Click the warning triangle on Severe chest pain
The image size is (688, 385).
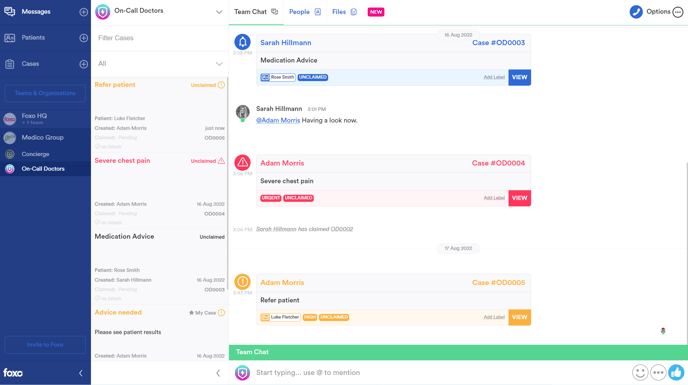point(221,161)
